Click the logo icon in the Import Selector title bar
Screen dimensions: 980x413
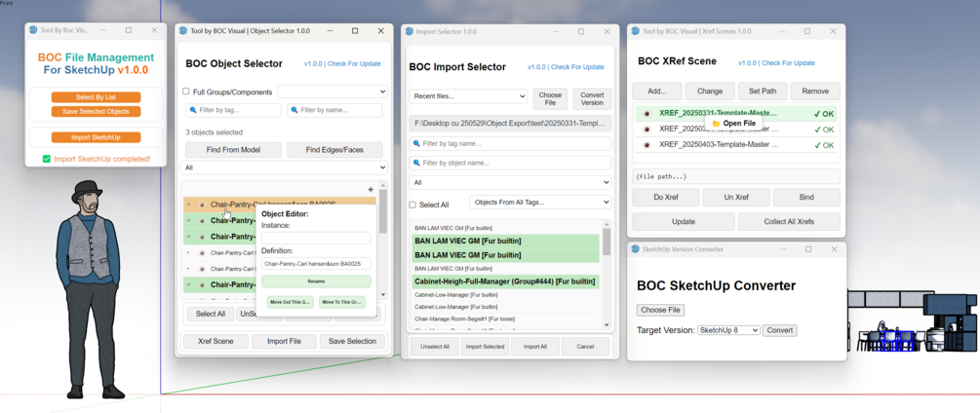(409, 31)
